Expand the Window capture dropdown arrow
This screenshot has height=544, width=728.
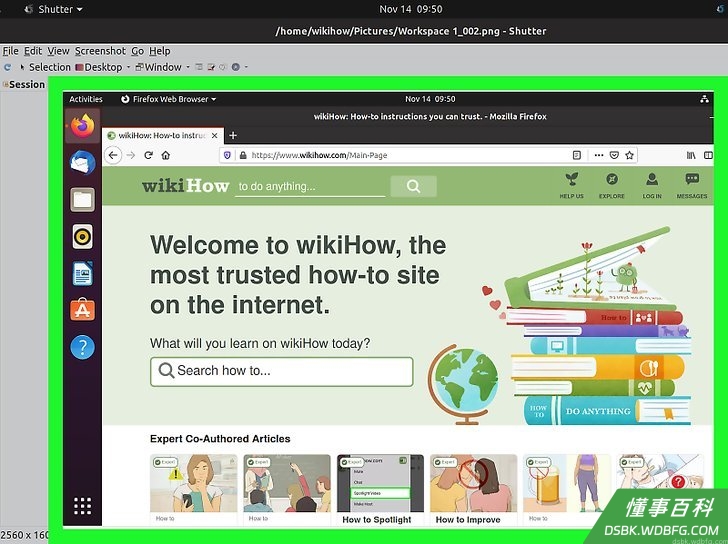pyautogui.click(x=188, y=67)
